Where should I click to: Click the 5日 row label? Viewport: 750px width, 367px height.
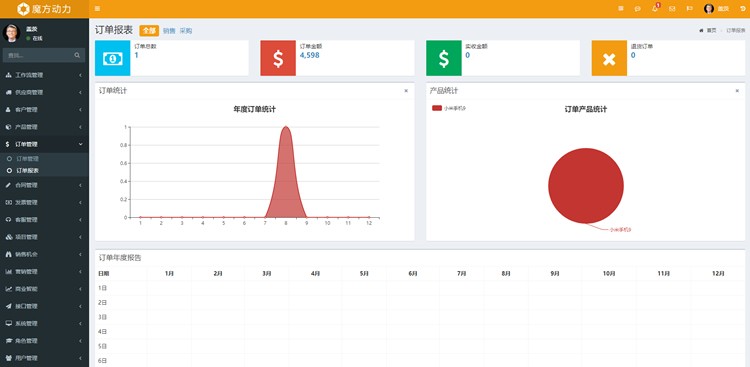102,346
